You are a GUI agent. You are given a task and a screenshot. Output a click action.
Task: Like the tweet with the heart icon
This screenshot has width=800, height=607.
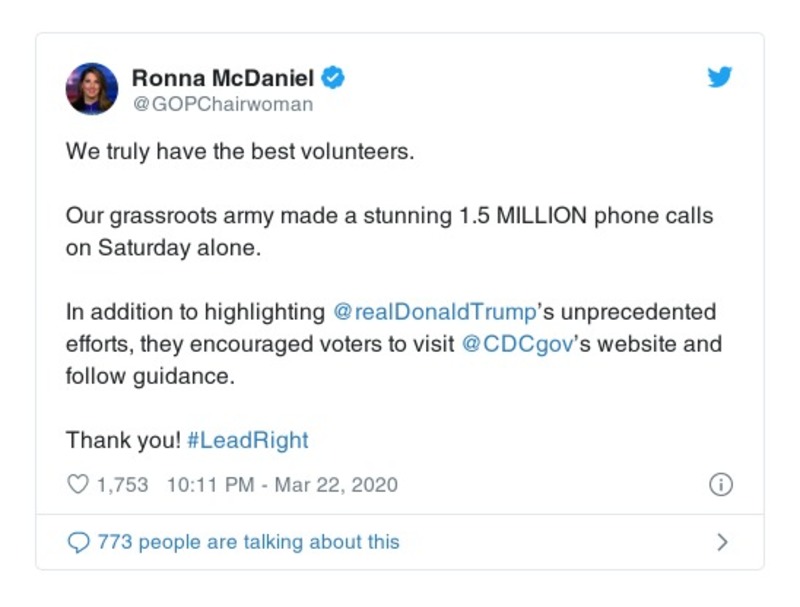(x=77, y=485)
